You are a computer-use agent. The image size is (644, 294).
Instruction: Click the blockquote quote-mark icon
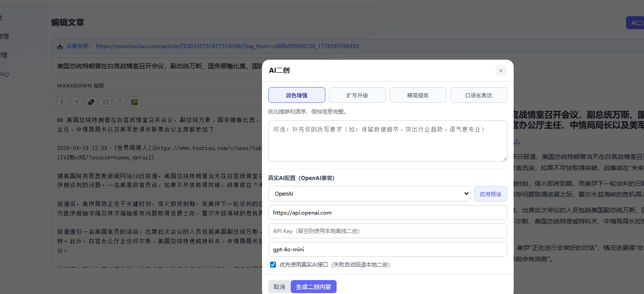pos(120,102)
